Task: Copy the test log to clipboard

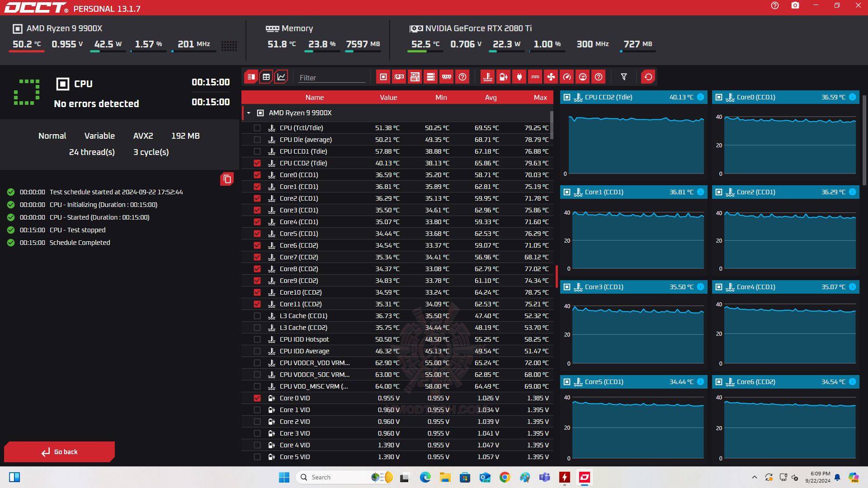Action: 227,179
